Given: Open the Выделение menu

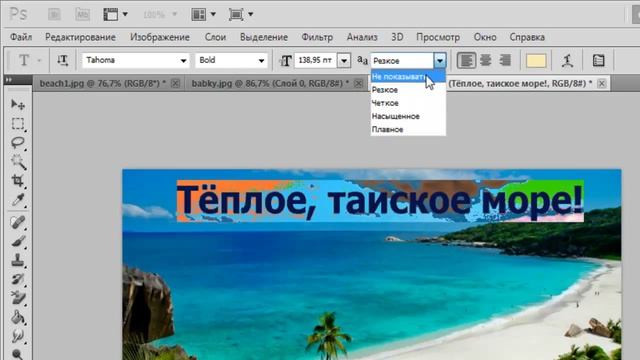Looking at the screenshot, I should pyautogui.click(x=264, y=37).
